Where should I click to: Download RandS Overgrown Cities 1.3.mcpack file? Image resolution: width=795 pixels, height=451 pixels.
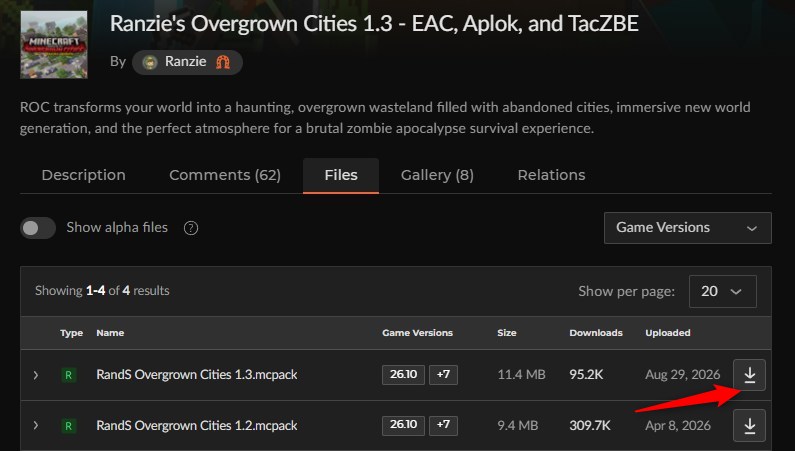(749, 375)
